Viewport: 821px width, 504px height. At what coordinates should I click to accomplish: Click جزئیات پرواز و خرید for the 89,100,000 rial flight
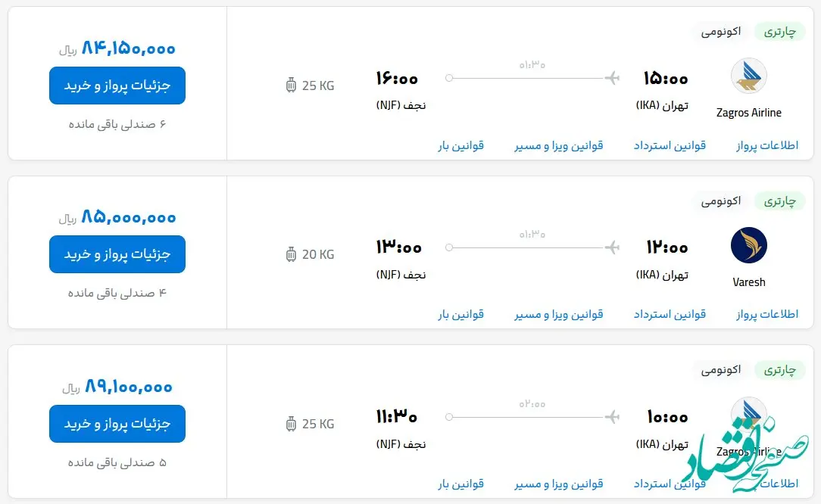[117, 424]
